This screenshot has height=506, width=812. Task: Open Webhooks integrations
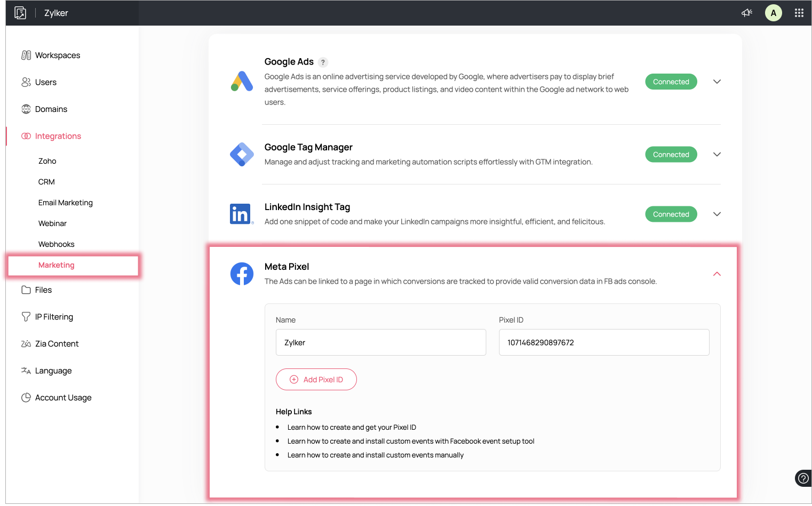[x=57, y=244]
